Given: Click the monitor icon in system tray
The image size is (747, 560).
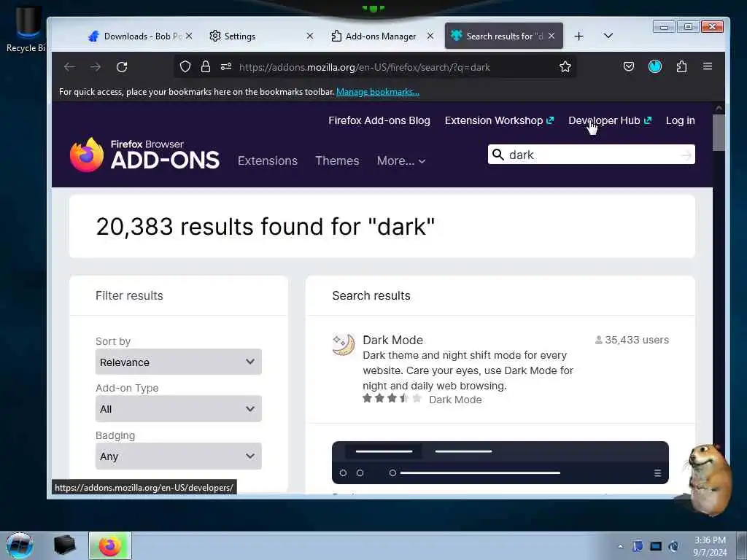Looking at the screenshot, I should point(656,546).
